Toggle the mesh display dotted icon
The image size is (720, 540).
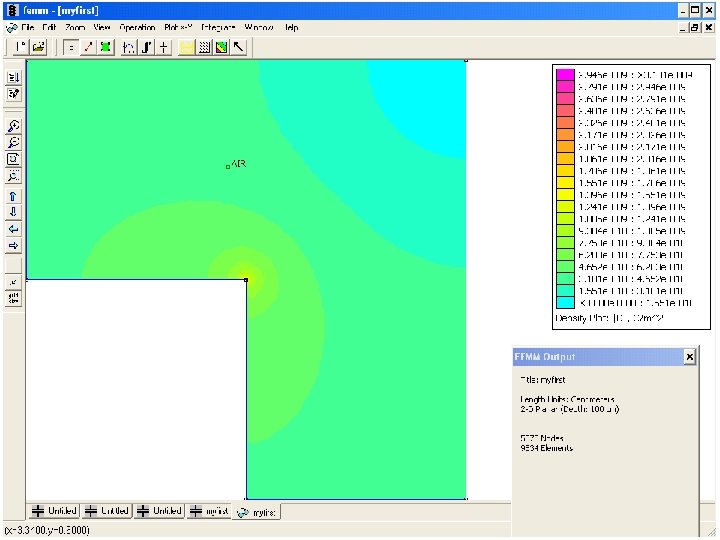point(204,47)
